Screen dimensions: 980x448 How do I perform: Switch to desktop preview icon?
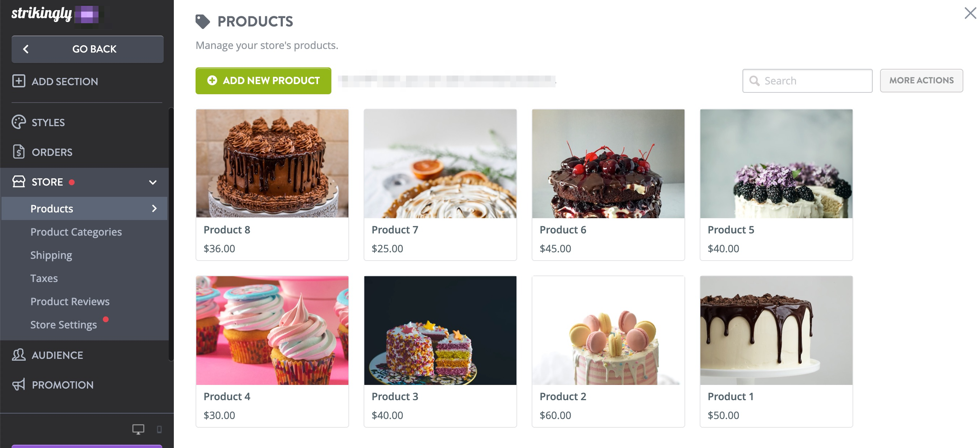(138, 430)
